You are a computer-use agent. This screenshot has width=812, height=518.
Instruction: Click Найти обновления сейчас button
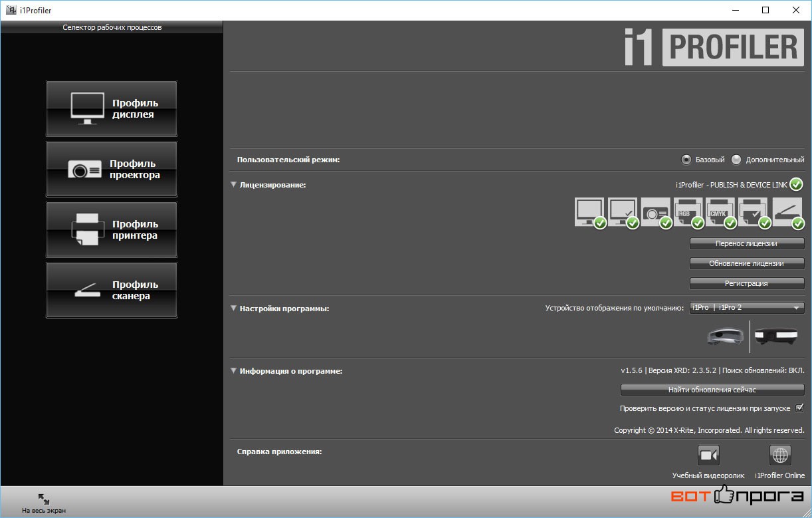[712, 390]
